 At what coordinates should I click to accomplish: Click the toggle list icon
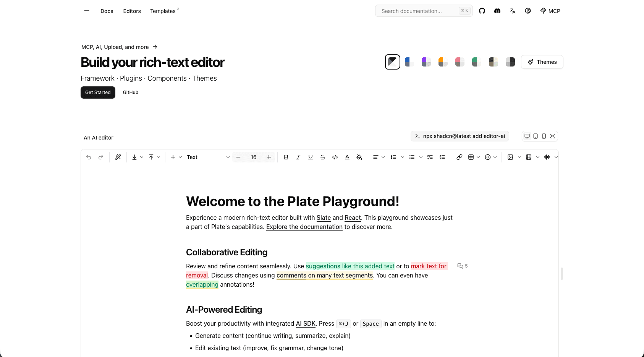442,157
